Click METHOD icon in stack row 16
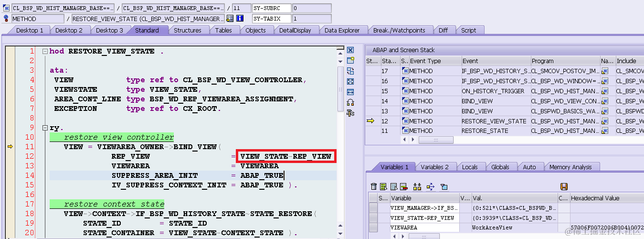The width and height of the screenshot is (644, 239). 405,81
